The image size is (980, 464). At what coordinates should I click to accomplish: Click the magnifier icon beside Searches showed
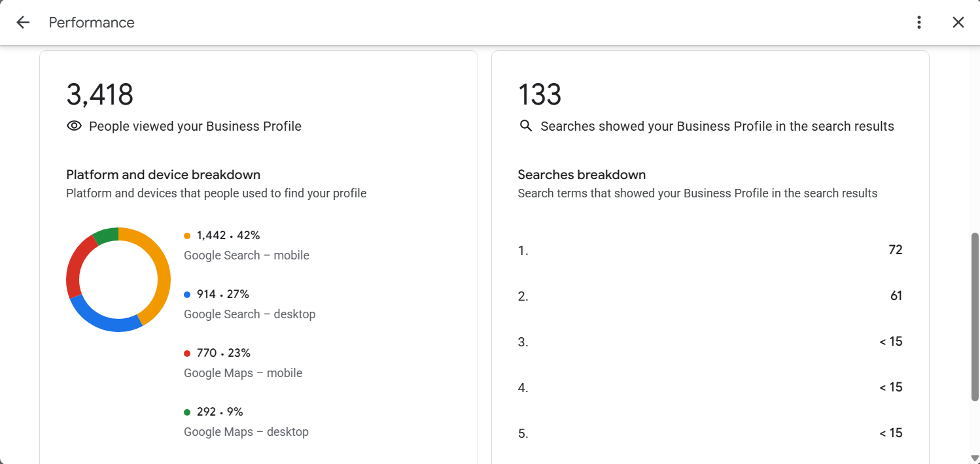[x=525, y=125]
